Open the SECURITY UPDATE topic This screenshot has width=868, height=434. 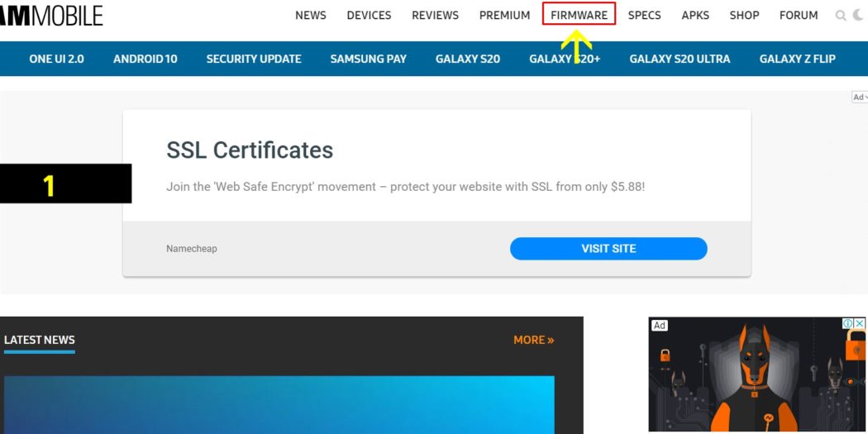tap(254, 59)
